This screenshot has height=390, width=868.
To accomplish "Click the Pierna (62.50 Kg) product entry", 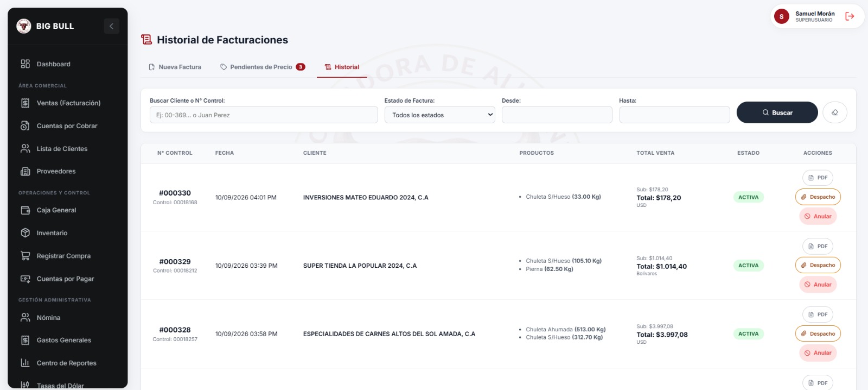I will [x=549, y=269].
